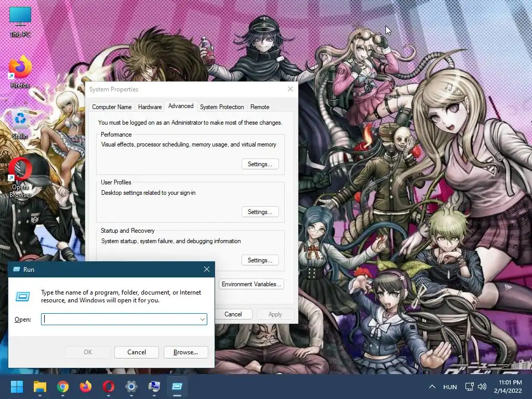Switch to the Remote tab
The height and width of the screenshot is (399, 532).
(x=260, y=107)
